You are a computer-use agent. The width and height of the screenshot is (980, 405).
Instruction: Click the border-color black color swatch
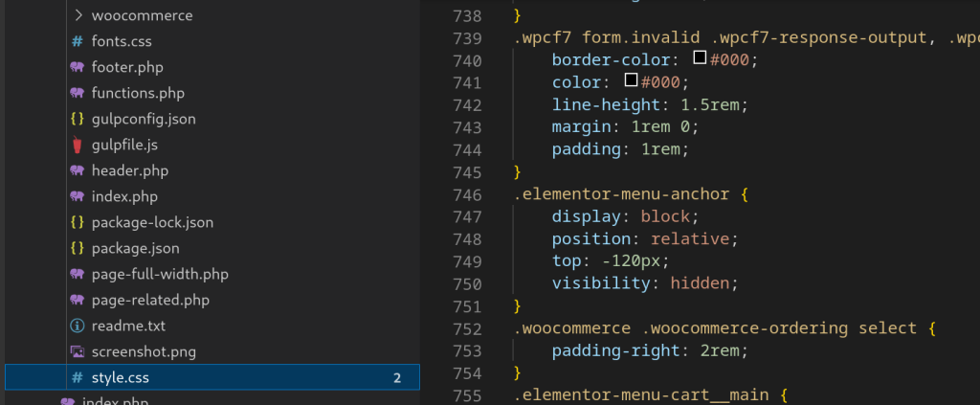700,58
